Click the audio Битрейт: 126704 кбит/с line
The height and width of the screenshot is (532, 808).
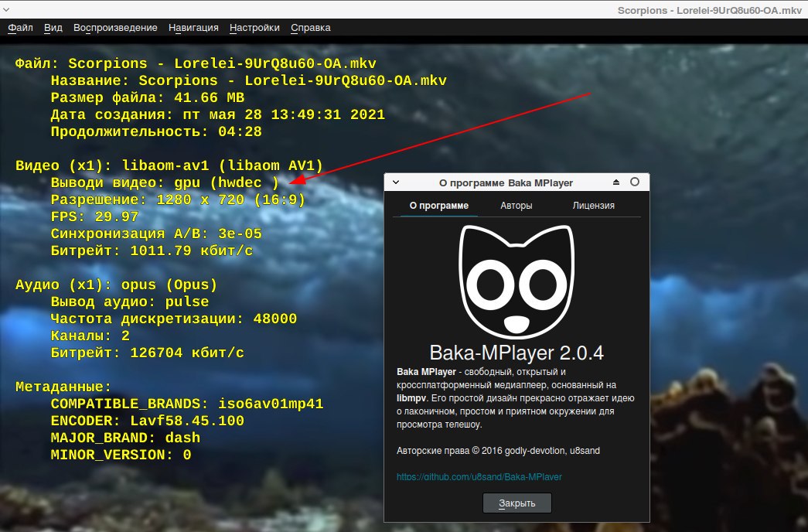[148, 353]
